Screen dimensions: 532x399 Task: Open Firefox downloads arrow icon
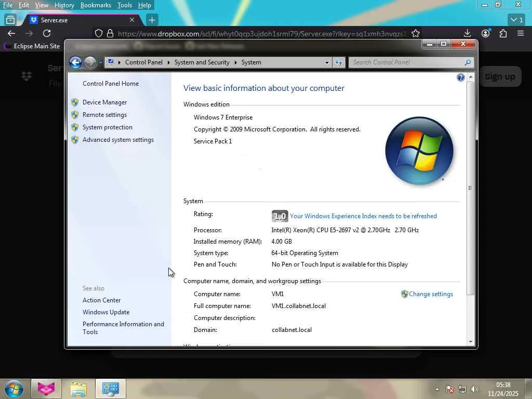(467, 33)
